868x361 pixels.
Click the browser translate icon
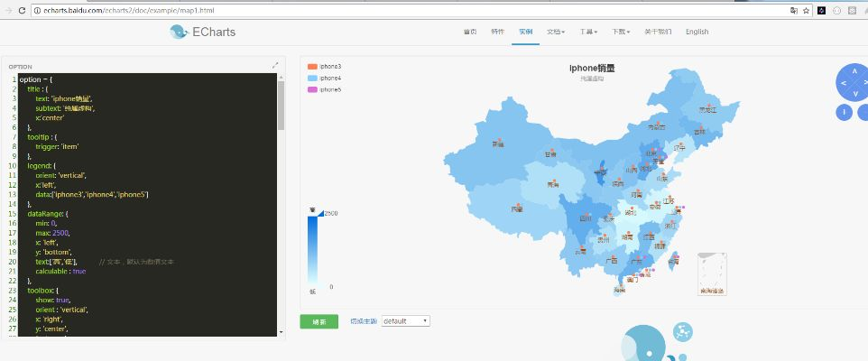[x=793, y=10]
